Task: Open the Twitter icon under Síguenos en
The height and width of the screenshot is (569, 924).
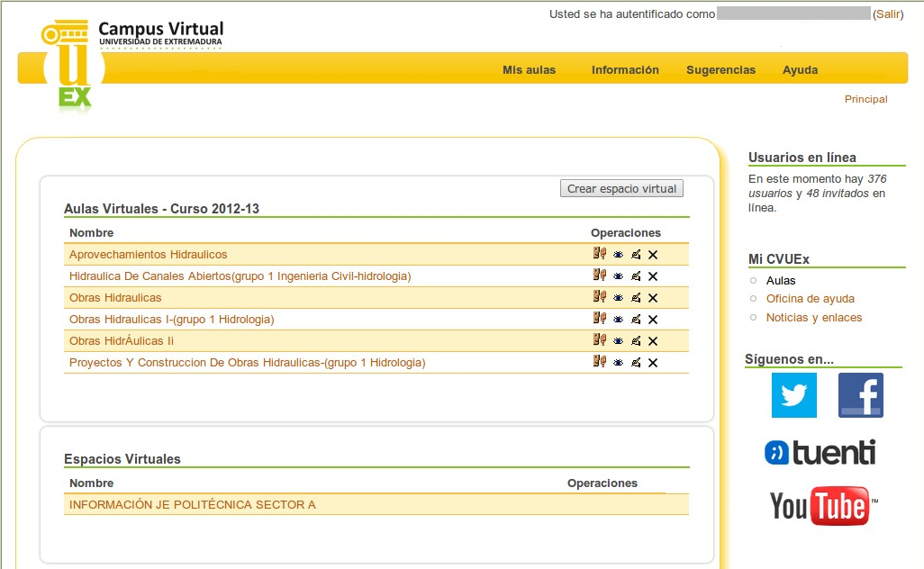Action: 793,395
